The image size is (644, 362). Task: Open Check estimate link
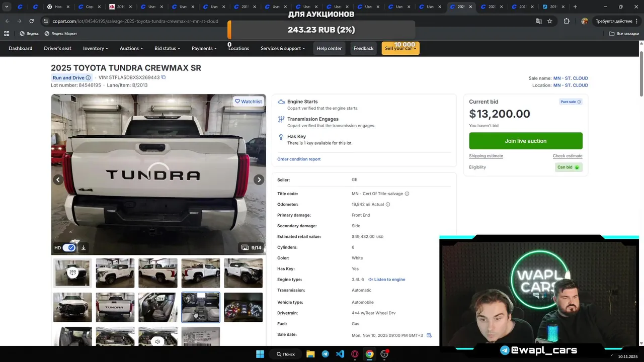pos(568,156)
